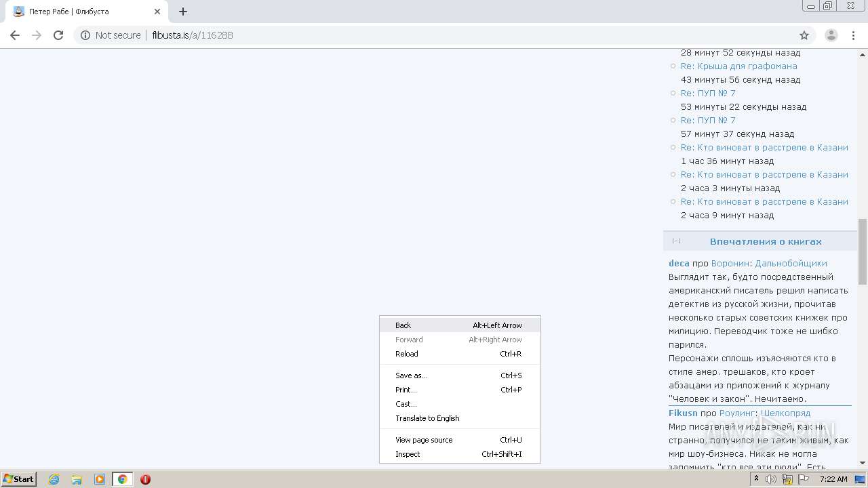Choose Save as... from the context menu

[460, 375]
